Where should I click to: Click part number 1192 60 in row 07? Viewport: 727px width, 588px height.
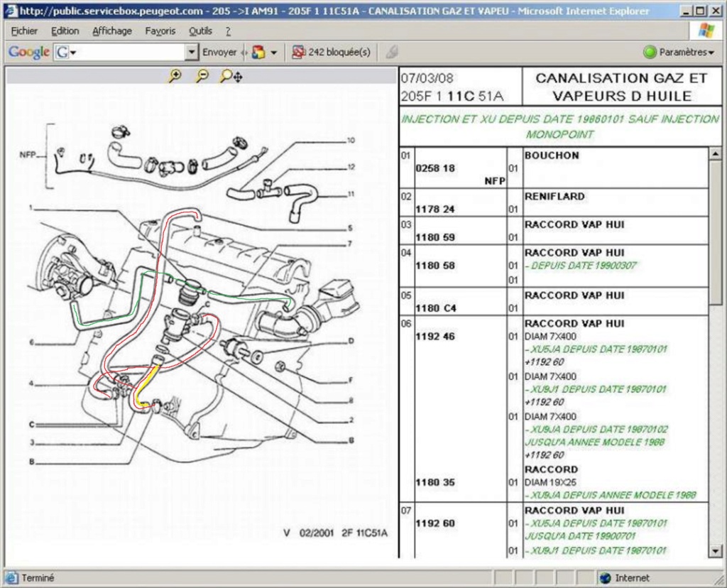(x=435, y=523)
